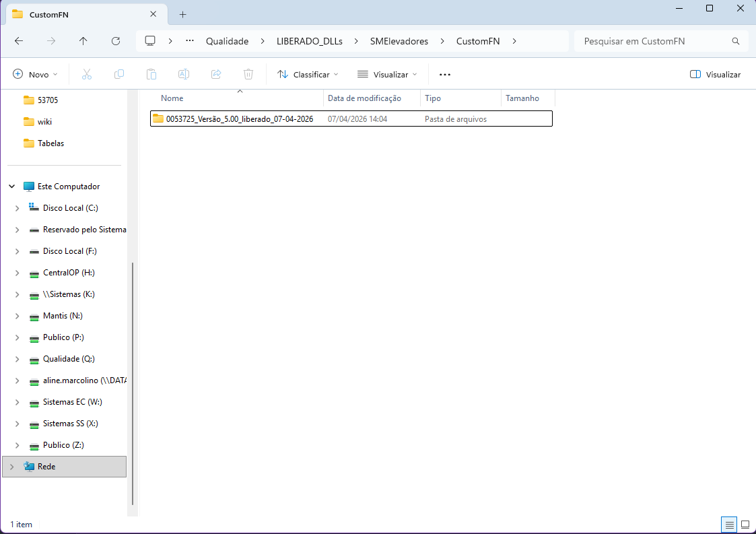This screenshot has width=756, height=534.
Task: Click the Paste clipboard icon
Action: pyautogui.click(x=151, y=74)
